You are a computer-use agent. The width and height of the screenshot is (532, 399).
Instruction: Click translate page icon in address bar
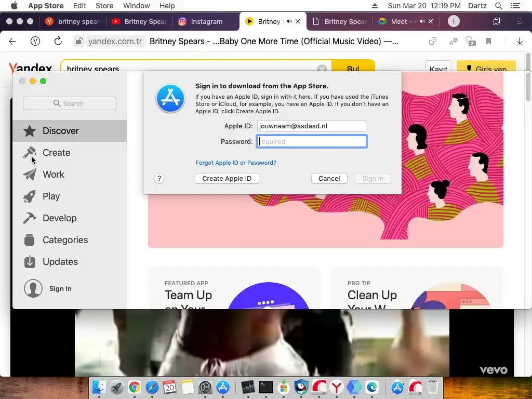pyautogui.click(x=453, y=42)
